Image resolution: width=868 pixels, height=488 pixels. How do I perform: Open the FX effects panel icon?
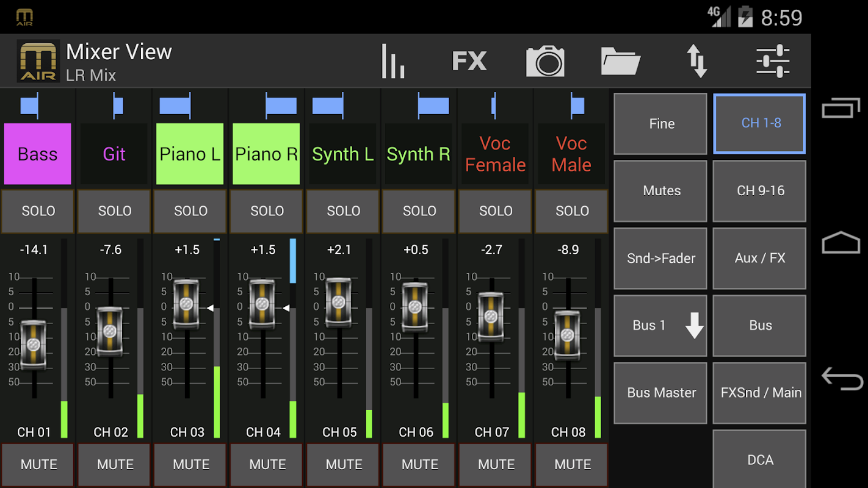[469, 61]
